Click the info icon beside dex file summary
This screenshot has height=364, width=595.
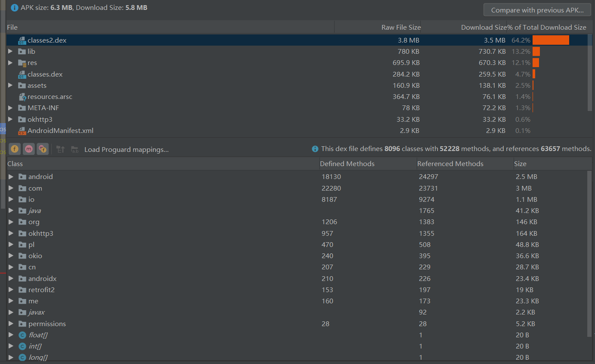point(315,149)
